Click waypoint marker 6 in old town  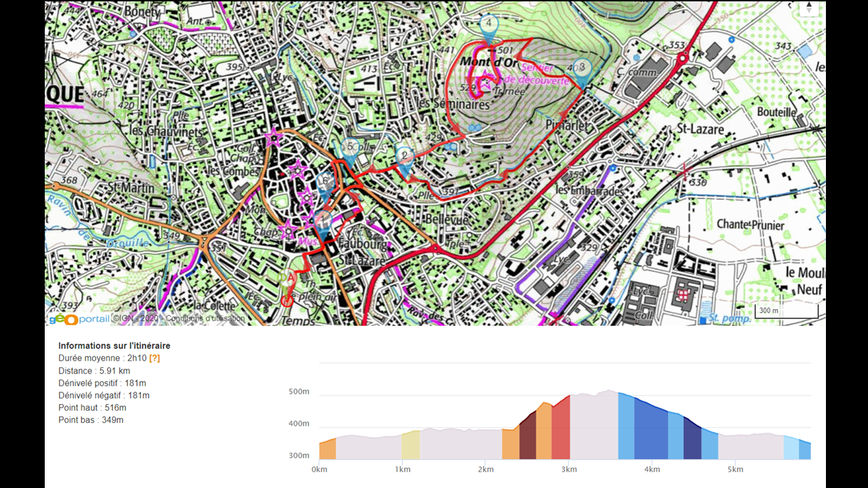[325, 182]
